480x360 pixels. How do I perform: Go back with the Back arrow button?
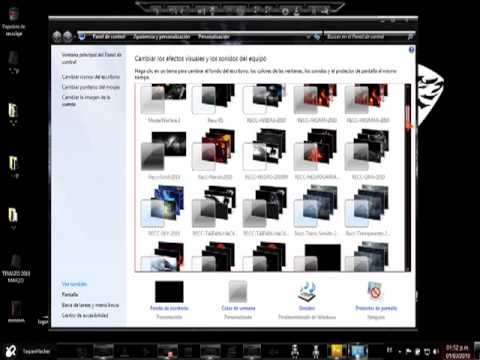(x=57, y=36)
